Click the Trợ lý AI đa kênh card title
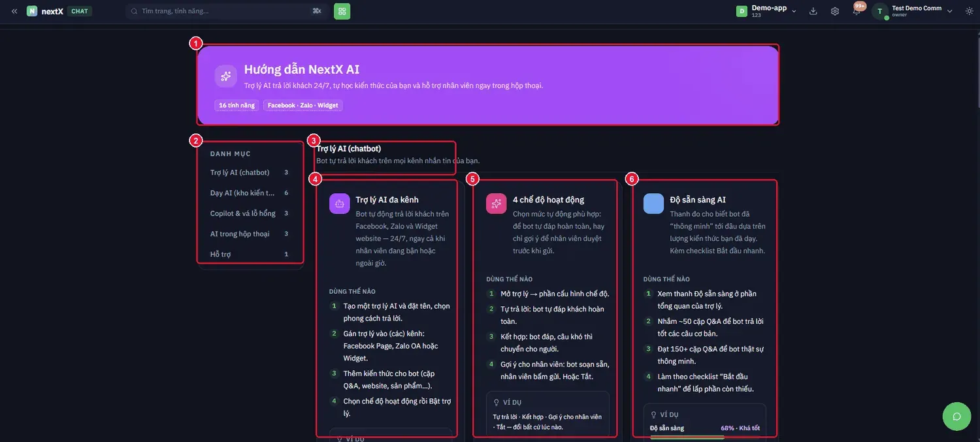Screen dimensions: 980x442 pos(387,200)
